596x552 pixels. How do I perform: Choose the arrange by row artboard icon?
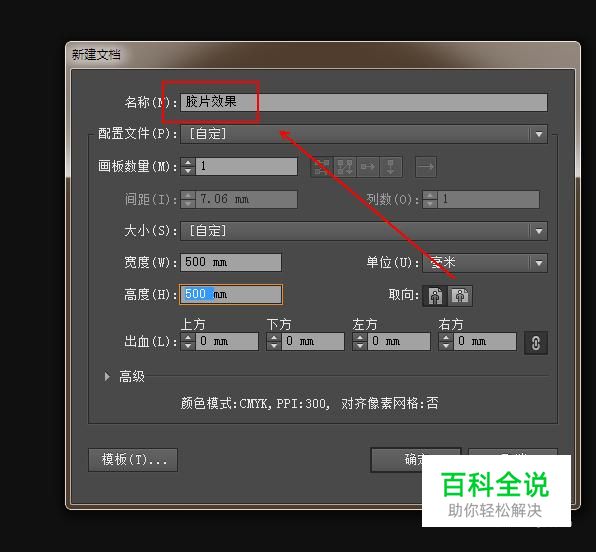368,167
